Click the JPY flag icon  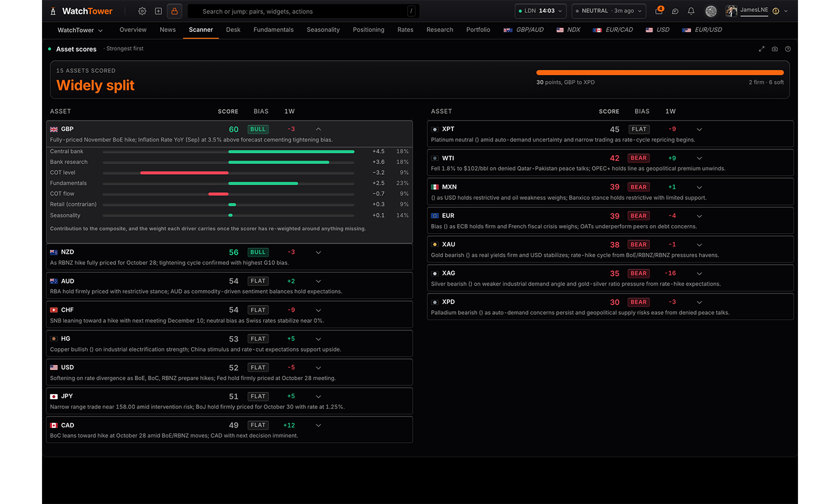pos(54,396)
